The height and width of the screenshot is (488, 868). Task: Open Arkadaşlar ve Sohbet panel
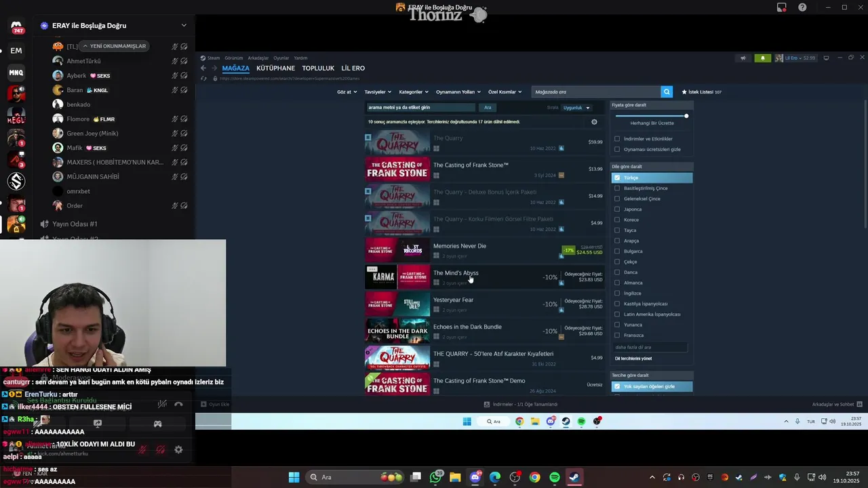[837, 405]
